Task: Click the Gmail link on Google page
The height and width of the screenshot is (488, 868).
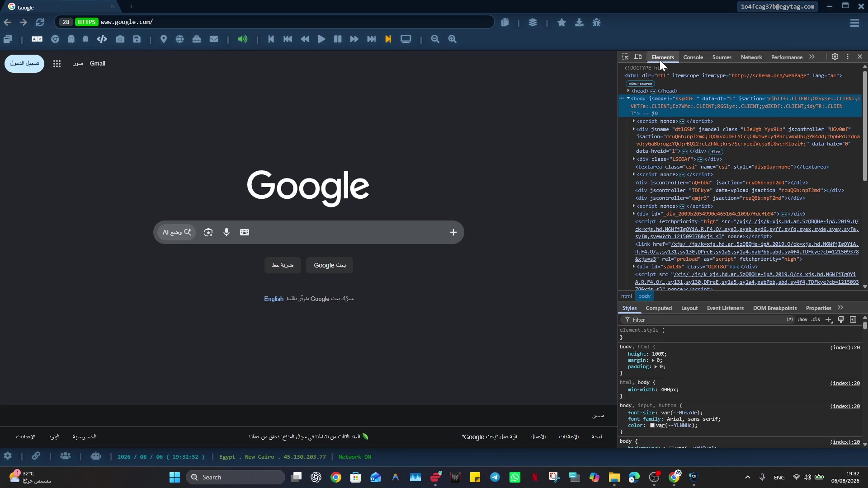Action: pyautogui.click(x=98, y=64)
